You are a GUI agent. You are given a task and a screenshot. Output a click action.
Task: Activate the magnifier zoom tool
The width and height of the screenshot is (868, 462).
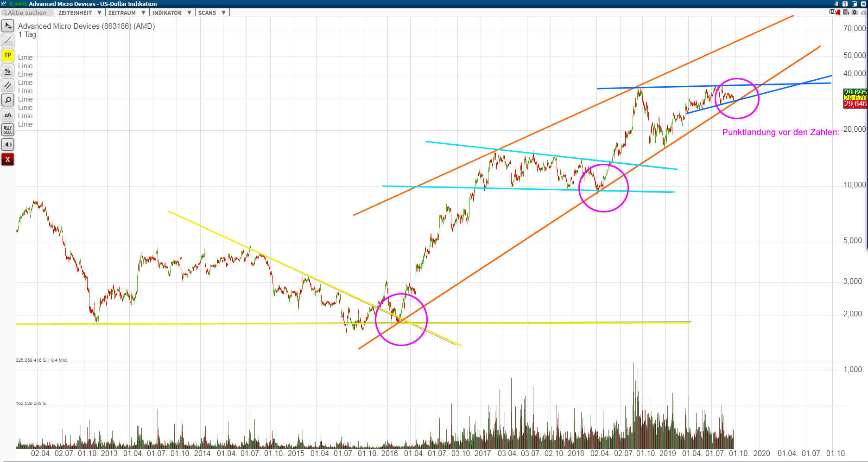(8, 100)
